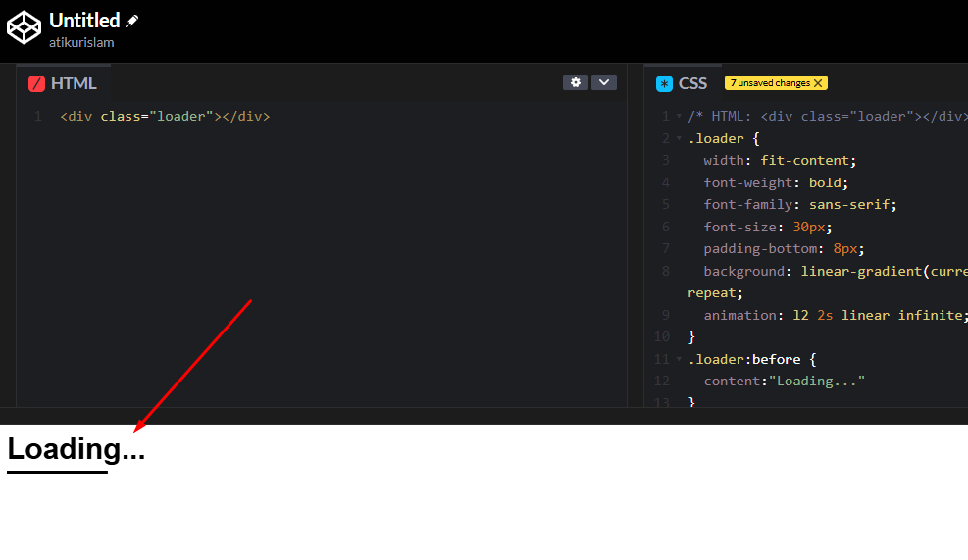The height and width of the screenshot is (560, 968).
Task: Collapse the .loader:before rule fold arrow
Action: click(x=679, y=359)
